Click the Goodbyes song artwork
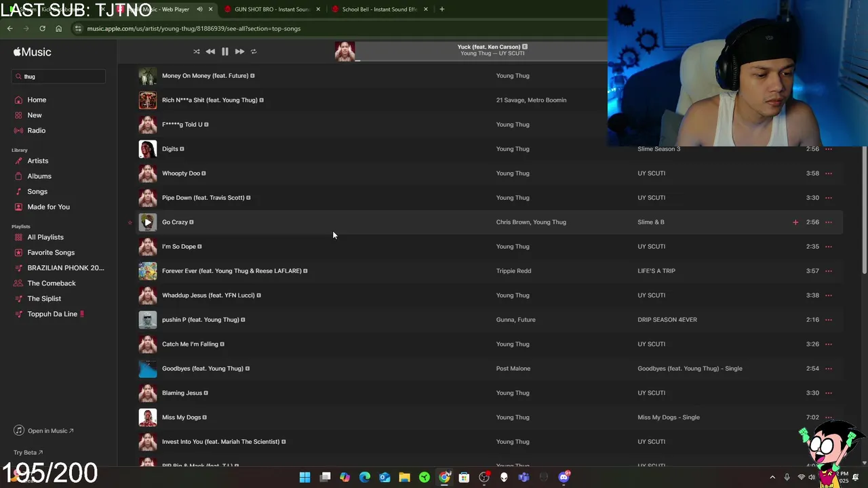868x488 pixels. (148, 369)
